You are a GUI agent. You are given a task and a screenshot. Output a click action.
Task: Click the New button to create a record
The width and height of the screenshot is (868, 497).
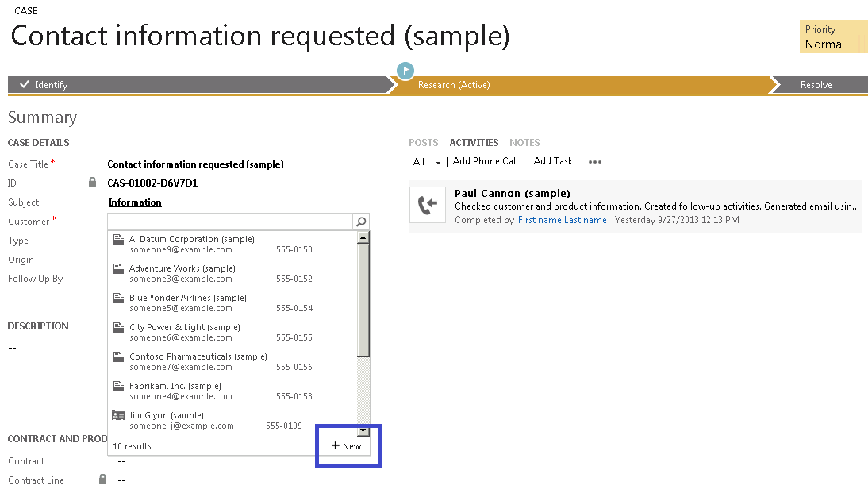point(346,445)
